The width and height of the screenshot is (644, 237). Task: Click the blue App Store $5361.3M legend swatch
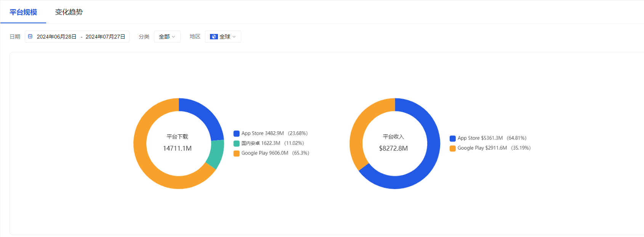(x=453, y=139)
